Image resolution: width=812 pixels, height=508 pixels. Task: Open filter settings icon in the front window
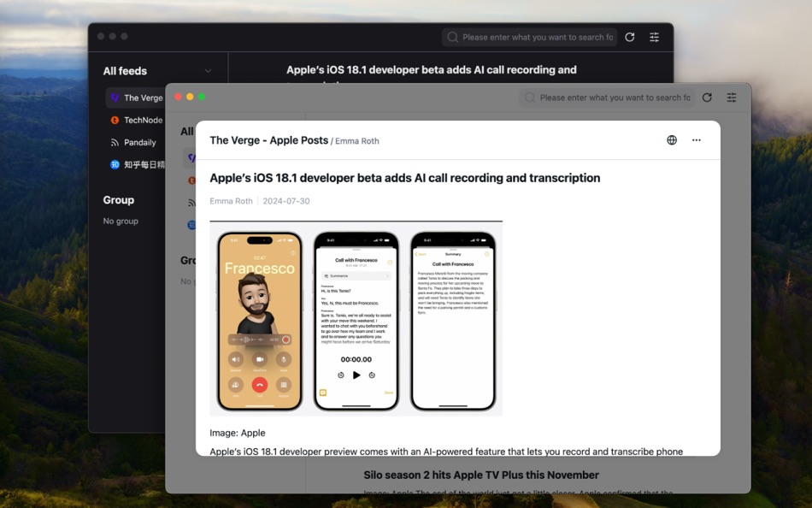coord(731,97)
